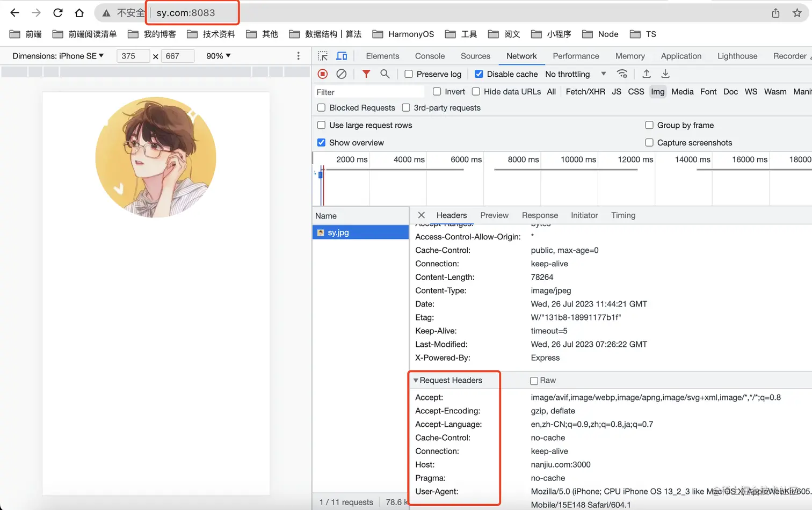This screenshot has height=510, width=812.
Task: Uncheck the Disable cache checkbox
Action: point(479,74)
